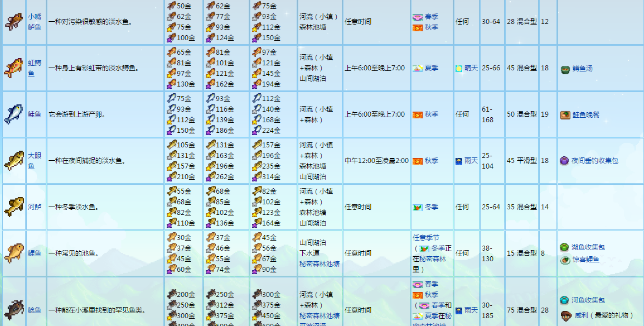Open 秋季 link in 小嘴鲈鱼 row
644x326 pixels.
[x=432, y=27]
